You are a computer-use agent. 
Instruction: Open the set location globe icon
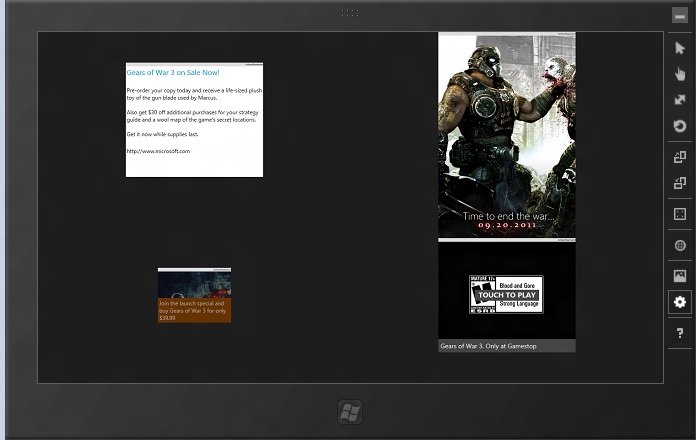coord(680,245)
